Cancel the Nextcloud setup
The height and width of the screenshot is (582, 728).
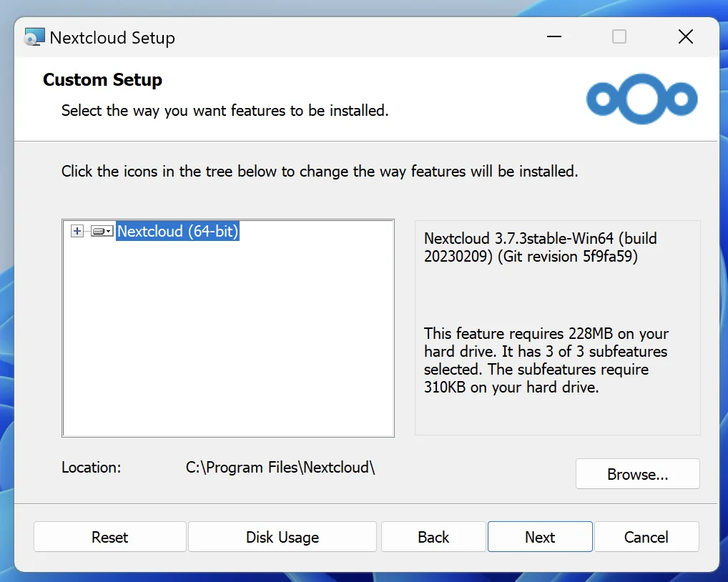646,536
